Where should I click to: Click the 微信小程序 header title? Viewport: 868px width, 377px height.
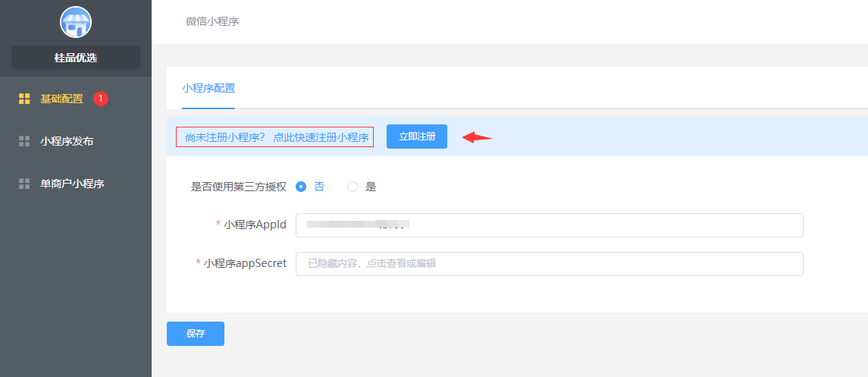(212, 21)
